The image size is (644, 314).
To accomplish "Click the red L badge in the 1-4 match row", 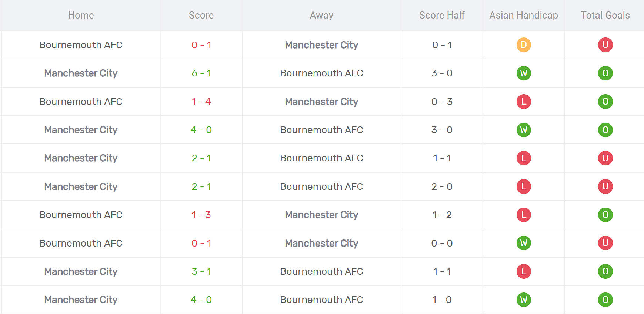I will coord(523,102).
